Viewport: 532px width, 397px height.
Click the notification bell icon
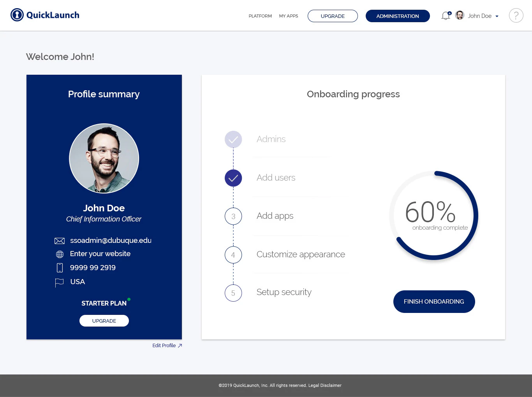click(445, 16)
